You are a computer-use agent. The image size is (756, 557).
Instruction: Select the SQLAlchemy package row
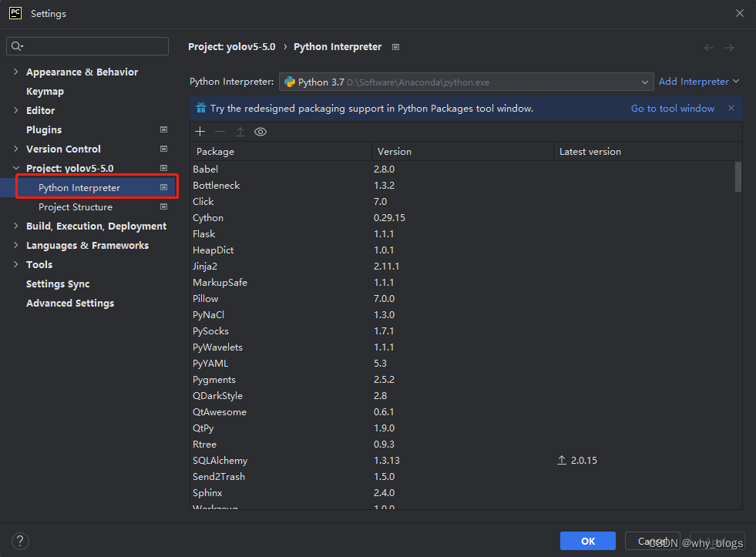pos(462,460)
